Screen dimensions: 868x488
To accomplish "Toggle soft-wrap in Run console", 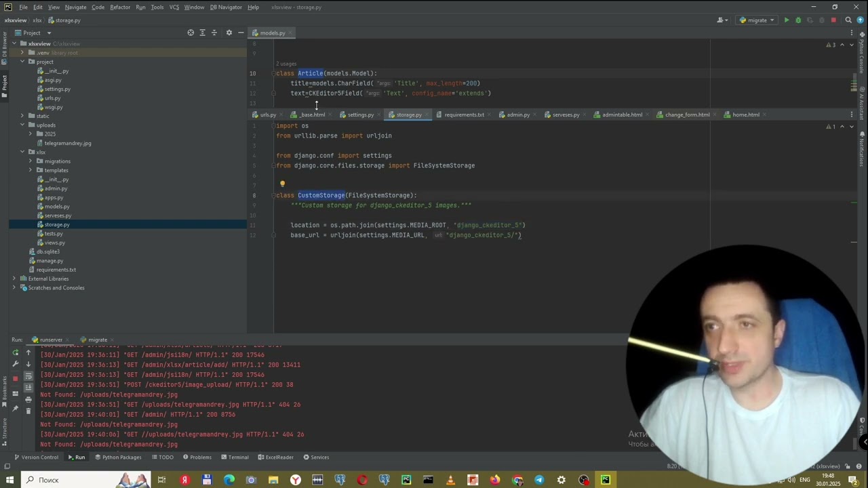I will coord(28,376).
